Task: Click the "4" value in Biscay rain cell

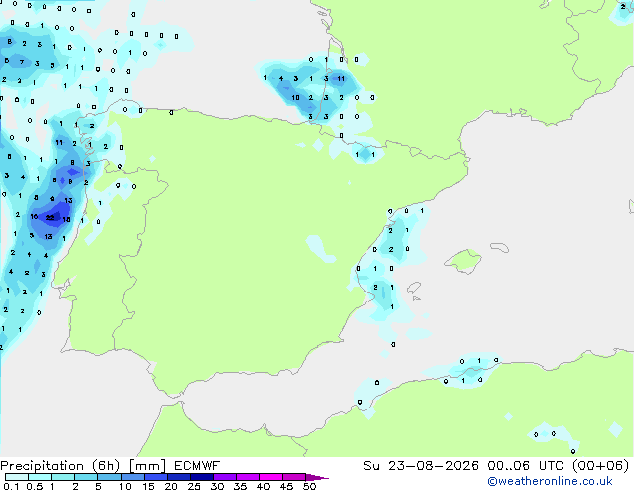Action: pyautogui.click(x=281, y=78)
